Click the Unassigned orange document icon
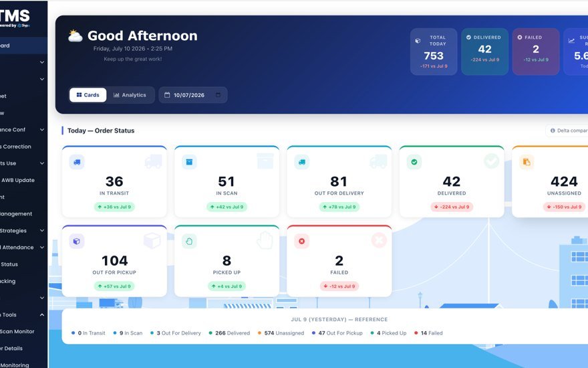The image size is (588, 368). pyautogui.click(x=527, y=162)
